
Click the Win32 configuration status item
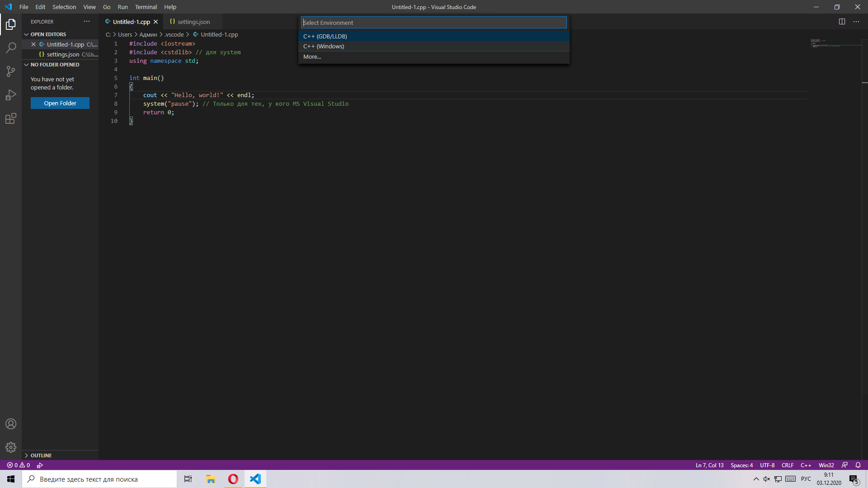pos(826,465)
